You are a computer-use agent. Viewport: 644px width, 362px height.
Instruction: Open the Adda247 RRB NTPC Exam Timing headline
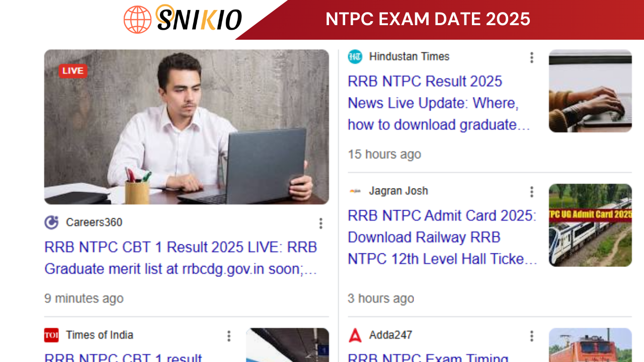click(x=428, y=357)
